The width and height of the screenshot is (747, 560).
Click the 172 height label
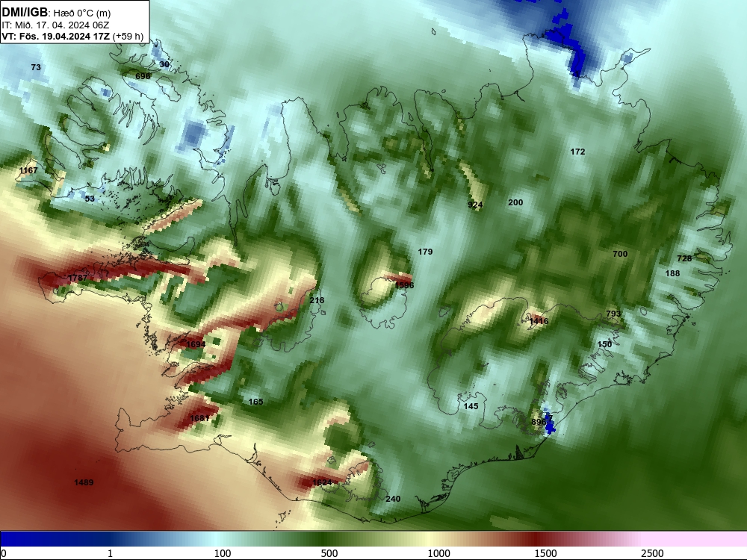tap(577, 152)
